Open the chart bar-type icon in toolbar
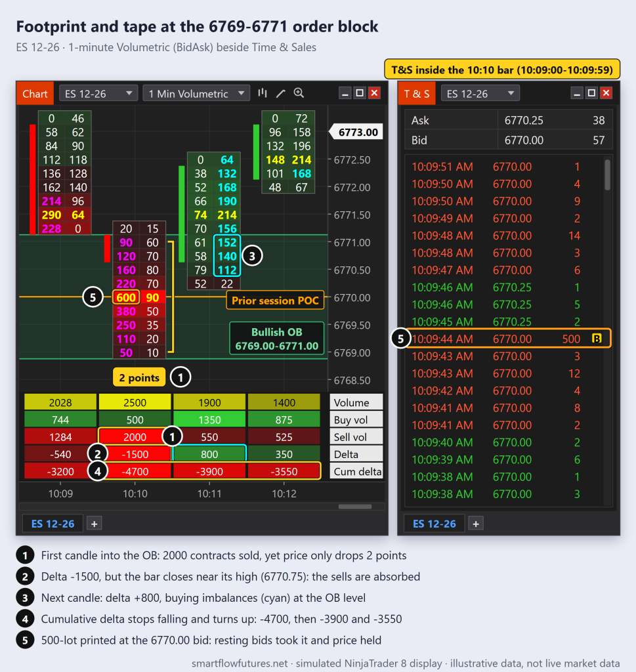Image resolution: width=636 pixels, height=672 pixels. coord(263,93)
